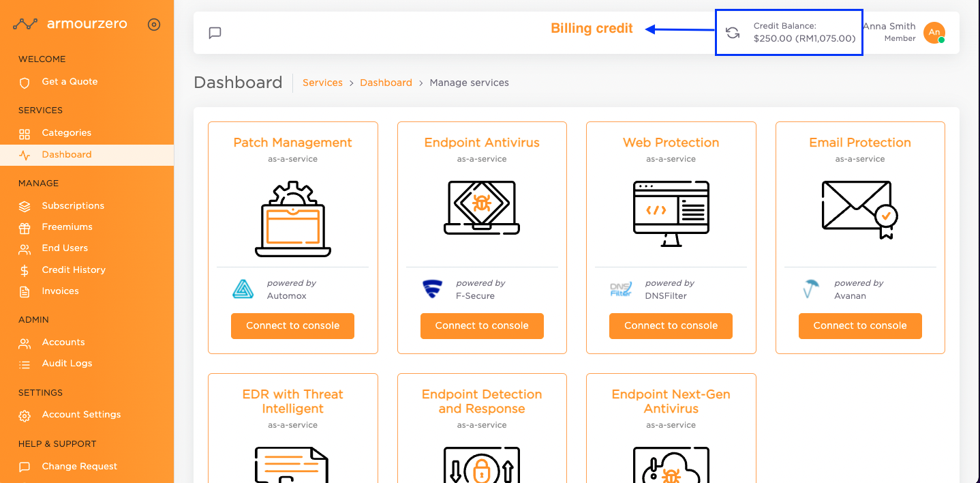This screenshot has width=980, height=483.
Task: Click the Categories grid icon
Action: click(x=25, y=134)
